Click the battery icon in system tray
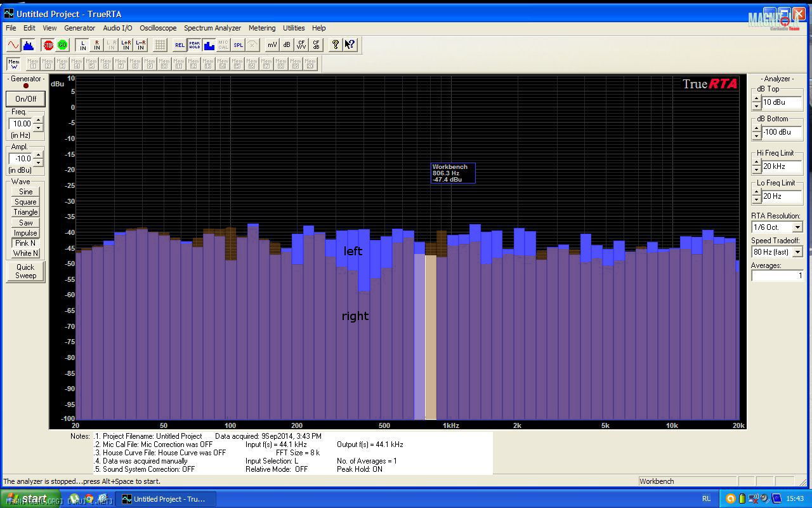The width and height of the screenshot is (812, 508). (742, 498)
